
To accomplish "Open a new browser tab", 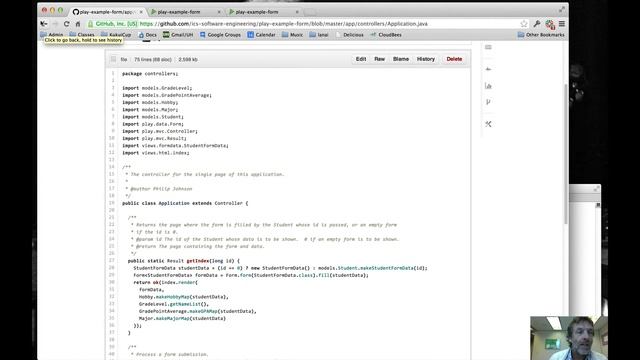I will (x=310, y=12).
